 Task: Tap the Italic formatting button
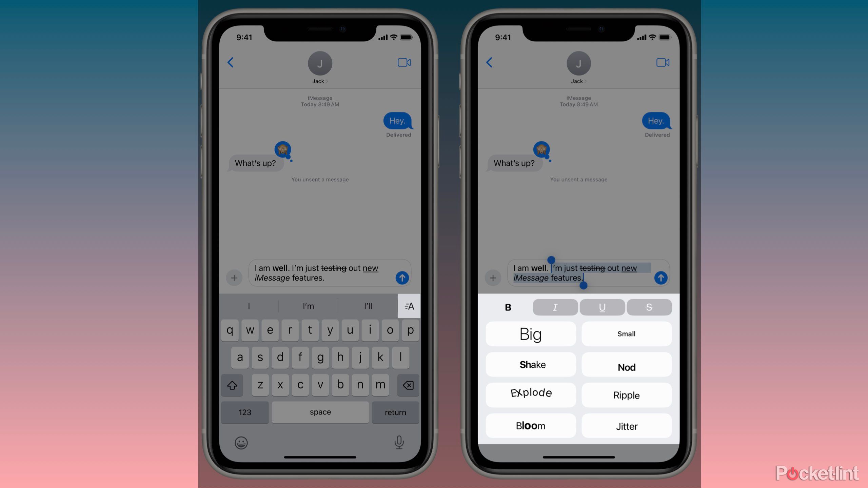click(x=555, y=307)
